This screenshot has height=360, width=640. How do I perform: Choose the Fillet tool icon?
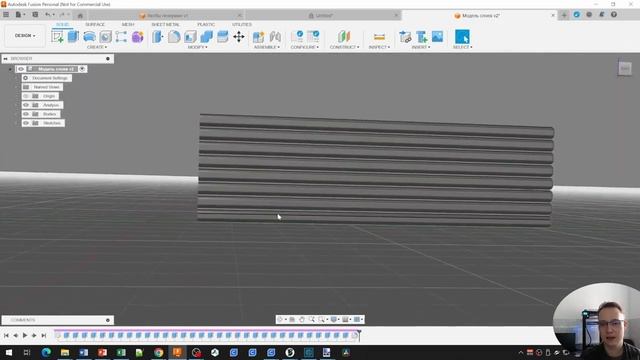(x=174, y=37)
